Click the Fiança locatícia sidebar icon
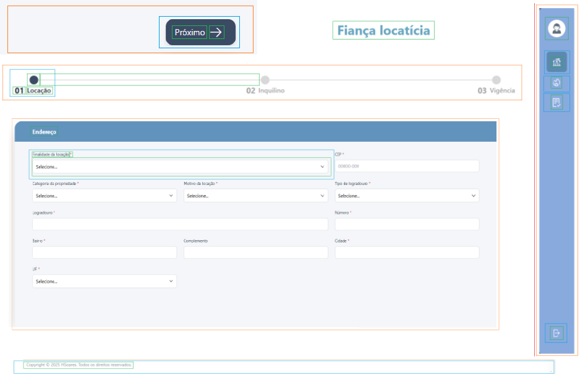This screenshot has width=588, height=383. (556, 62)
